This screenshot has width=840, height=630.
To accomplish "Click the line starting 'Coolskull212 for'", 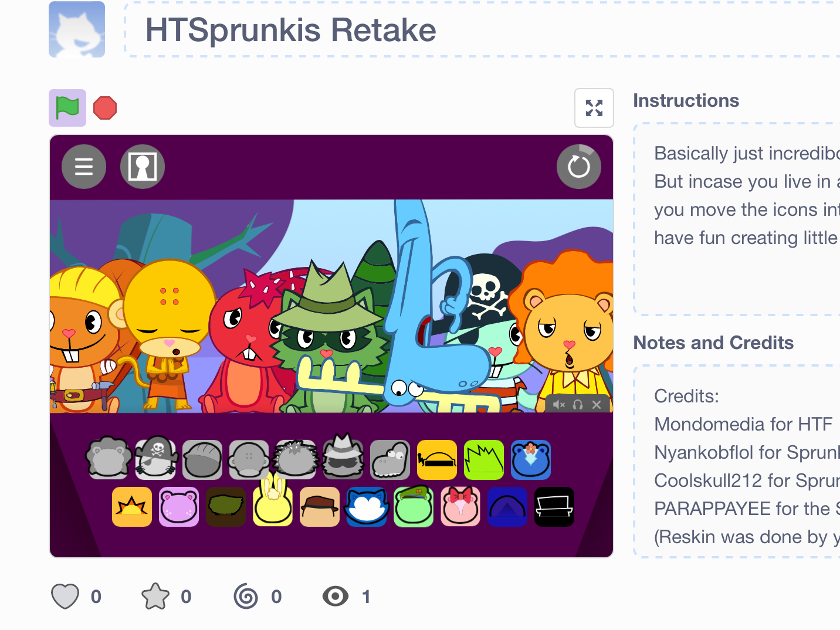I will [747, 480].
